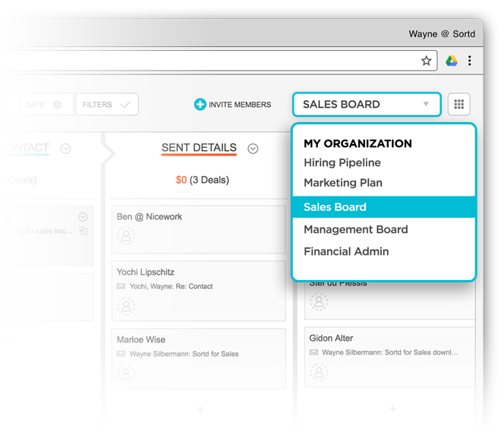Open the browser three-dot menu

click(470, 61)
